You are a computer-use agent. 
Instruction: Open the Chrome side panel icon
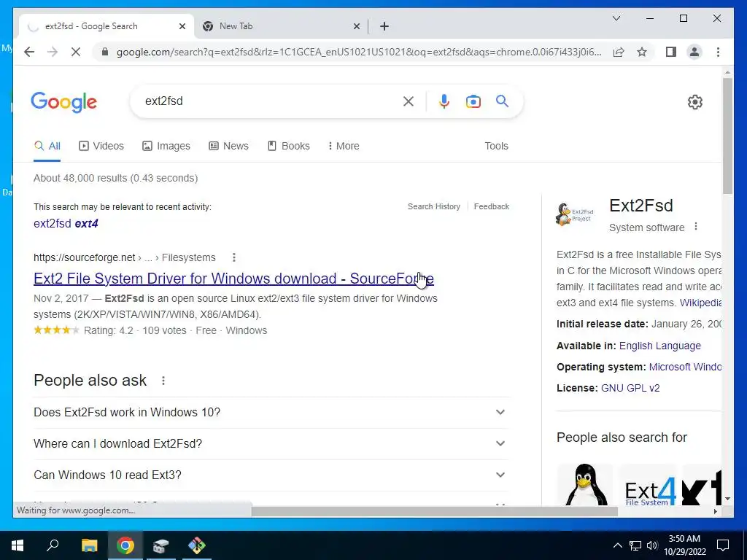click(x=671, y=52)
